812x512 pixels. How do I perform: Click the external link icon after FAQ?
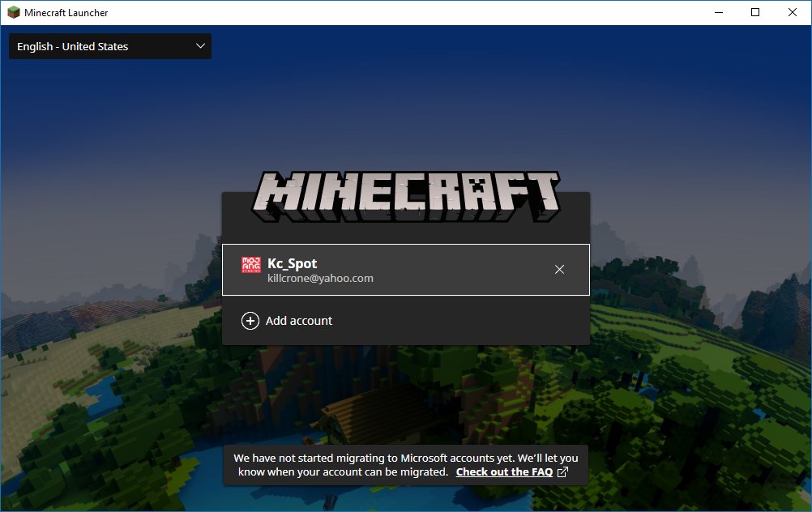tap(562, 472)
